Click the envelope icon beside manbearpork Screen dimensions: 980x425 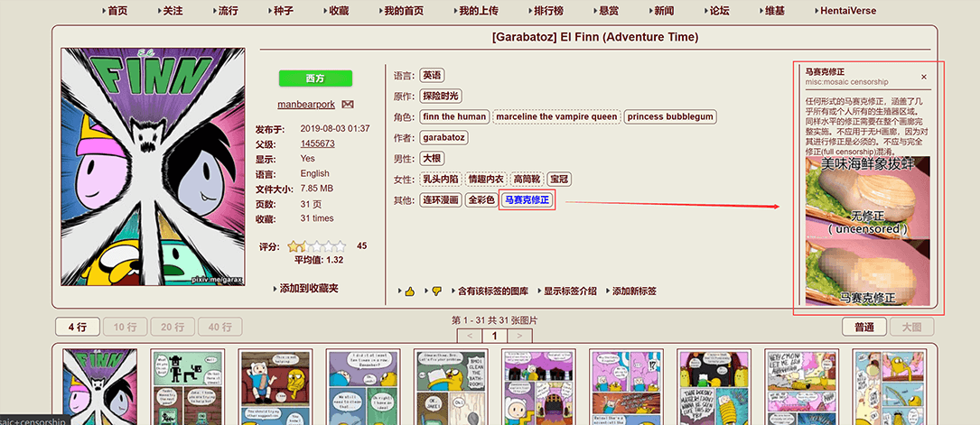(x=348, y=105)
